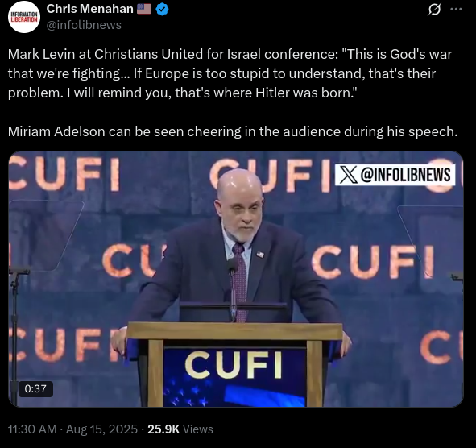The height and width of the screenshot is (448, 476).
Task: Click the X logo in the video watermark
Action: tap(348, 175)
